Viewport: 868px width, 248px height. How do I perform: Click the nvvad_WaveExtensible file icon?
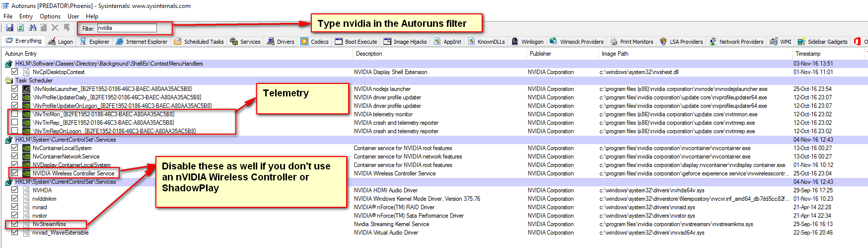pos(26,233)
